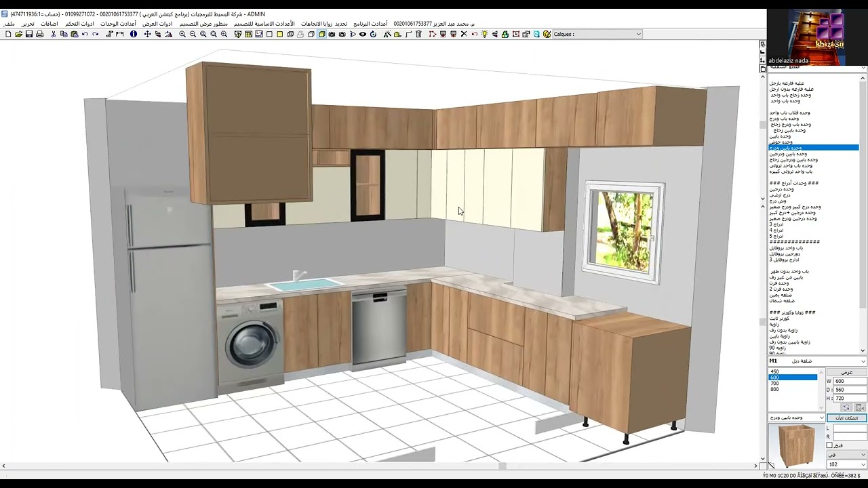
Task: Click the عرض button
Action: click(847, 372)
